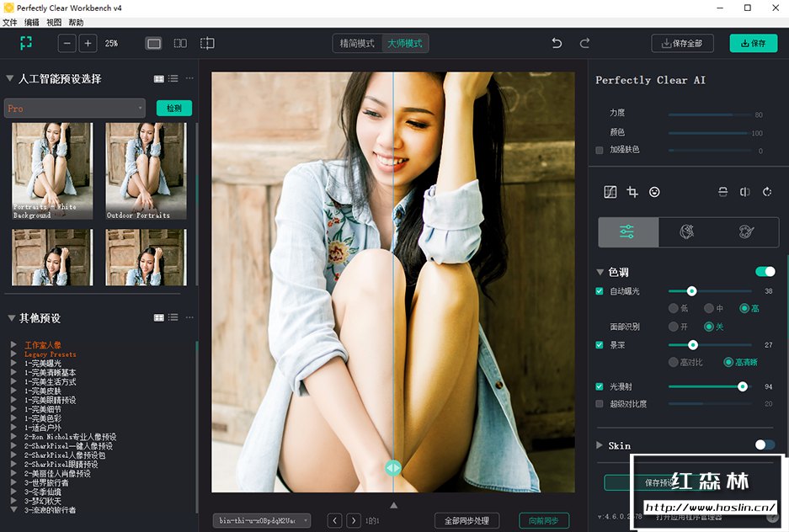
Task: Expand the 1-完美曝光 preset group
Action: [14, 363]
